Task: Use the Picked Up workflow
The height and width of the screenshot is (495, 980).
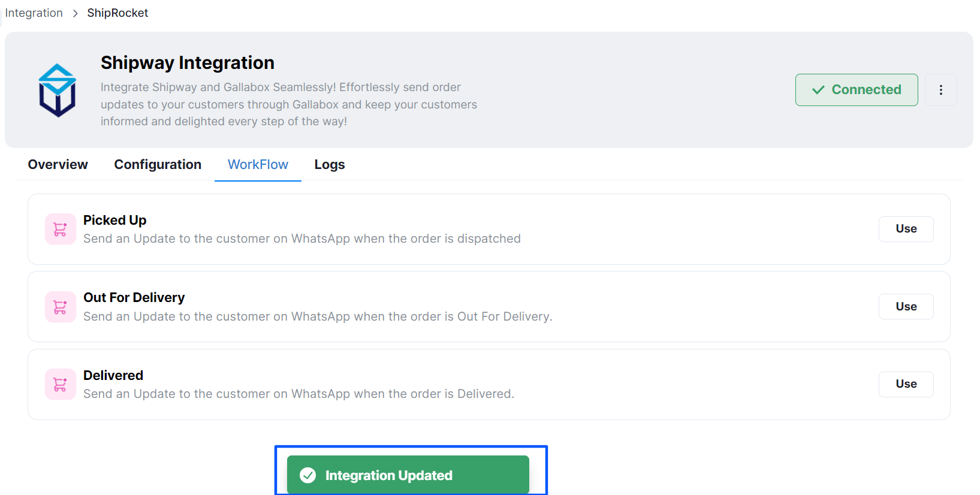Action: (x=906, y=229)
